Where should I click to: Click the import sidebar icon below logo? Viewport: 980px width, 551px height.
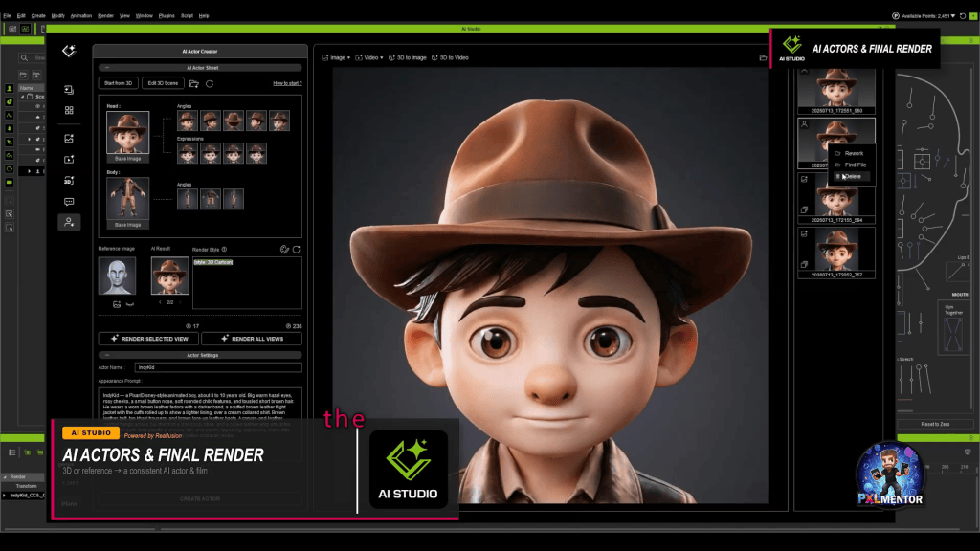coord(69,90)
